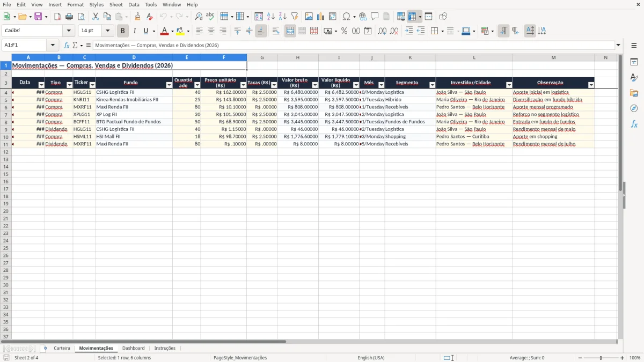
Task: Click the 100% zoom level
Action: click(635, 358)
